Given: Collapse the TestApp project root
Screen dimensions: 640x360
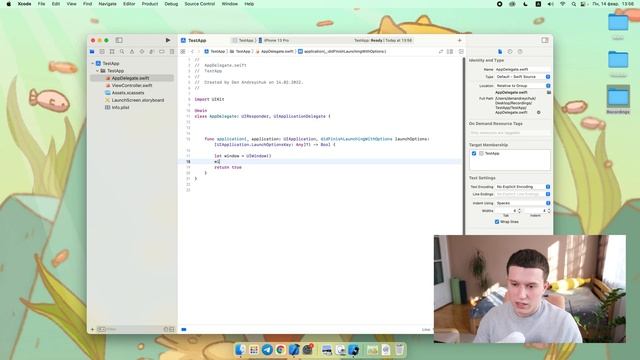Looking at the screenshot, I should (93, 63).
